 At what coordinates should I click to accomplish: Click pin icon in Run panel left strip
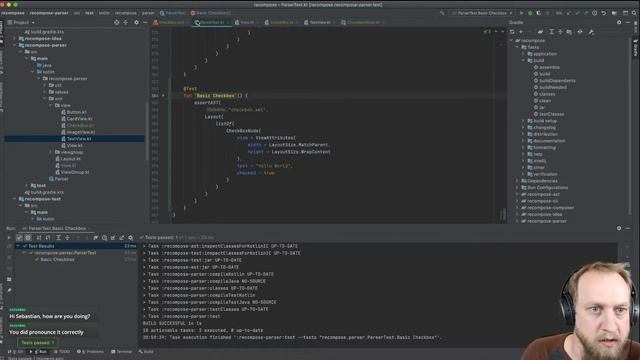(9, 290)
